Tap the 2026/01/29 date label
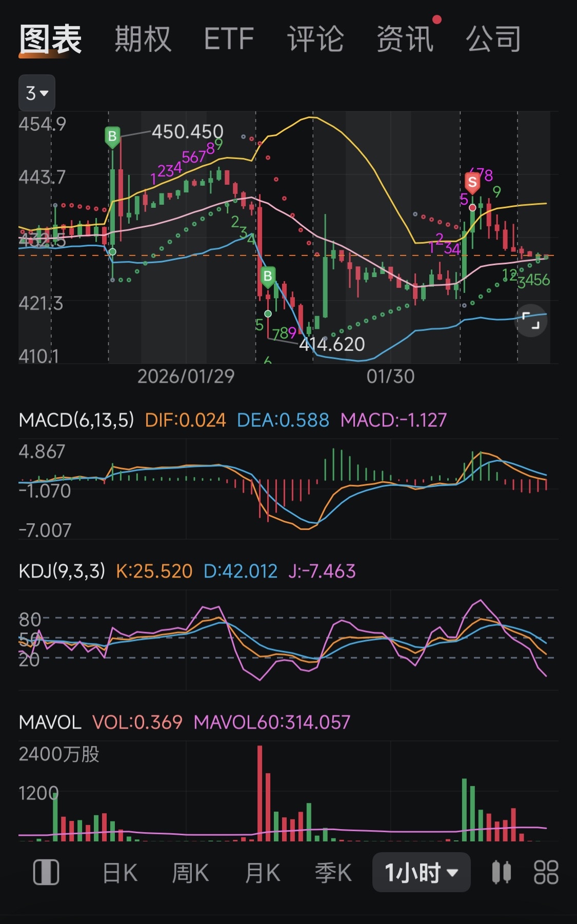Viewport: 577px width, 924px height. click(x=186, y=377)
